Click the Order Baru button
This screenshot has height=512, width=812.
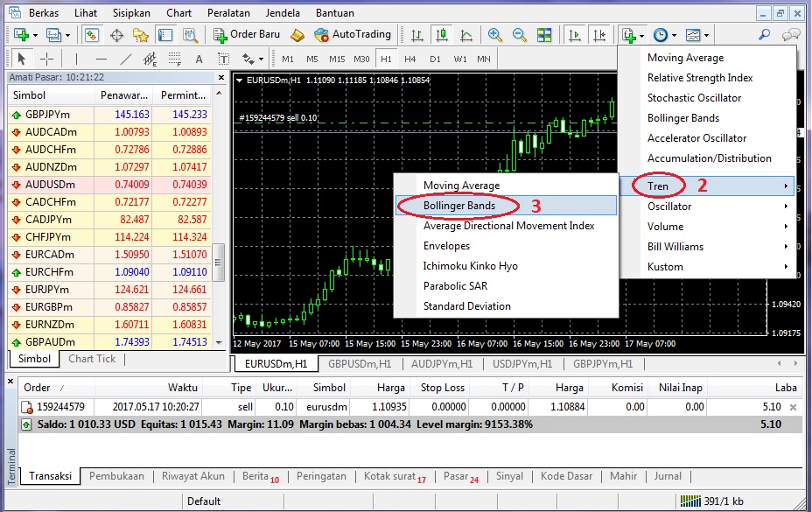click(247, 35)
